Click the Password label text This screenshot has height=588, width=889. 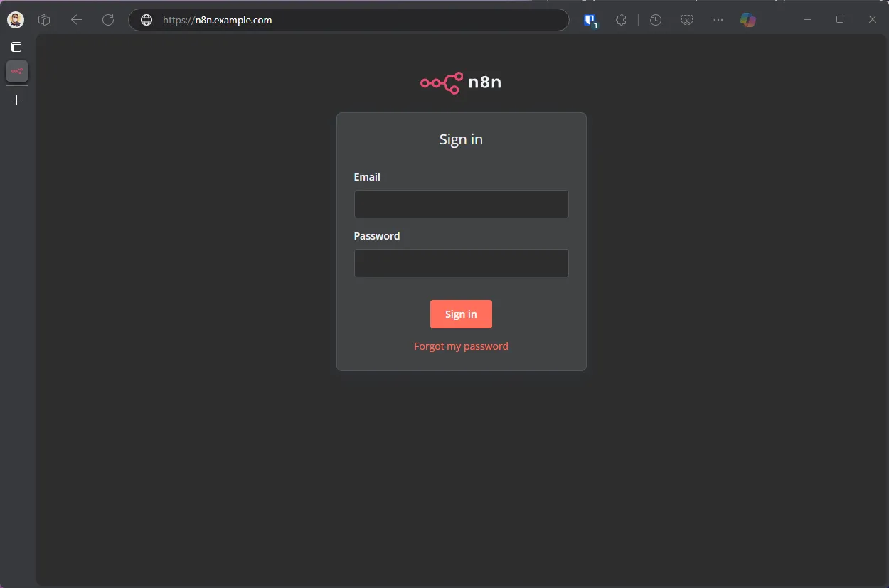377,236
